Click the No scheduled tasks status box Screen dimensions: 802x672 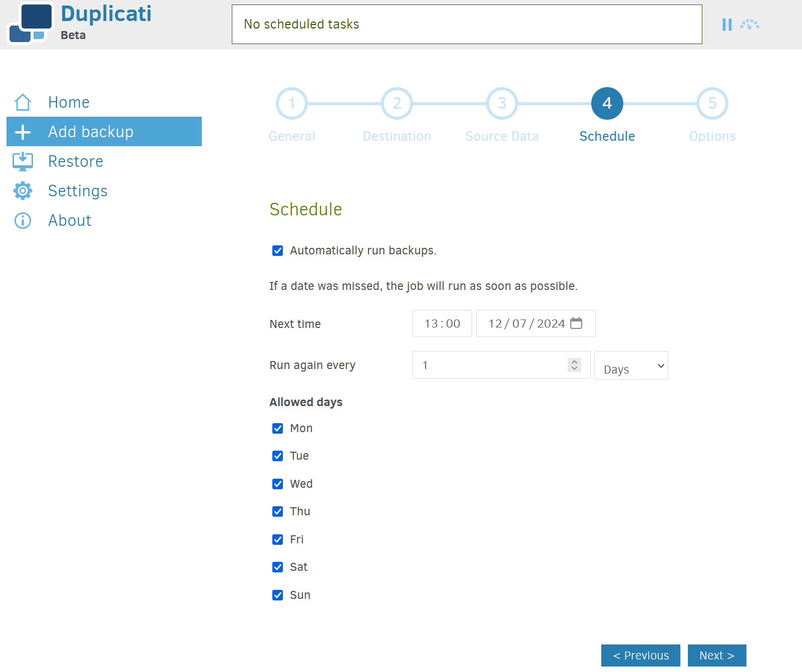(x=467, y=25)
